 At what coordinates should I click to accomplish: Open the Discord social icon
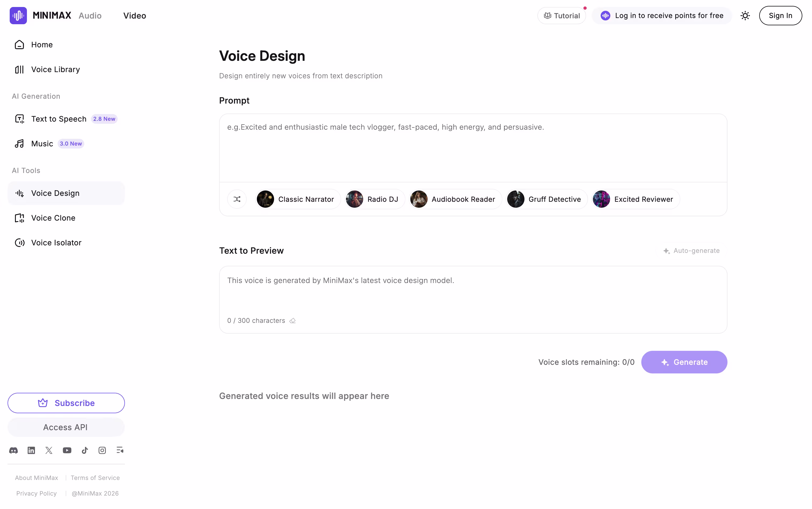(x=13, y=450)
